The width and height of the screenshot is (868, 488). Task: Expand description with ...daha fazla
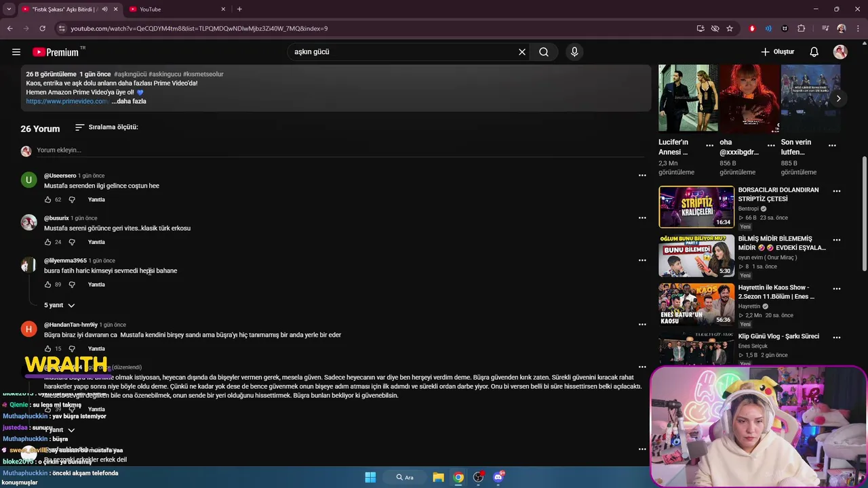[x=129, y=101]
